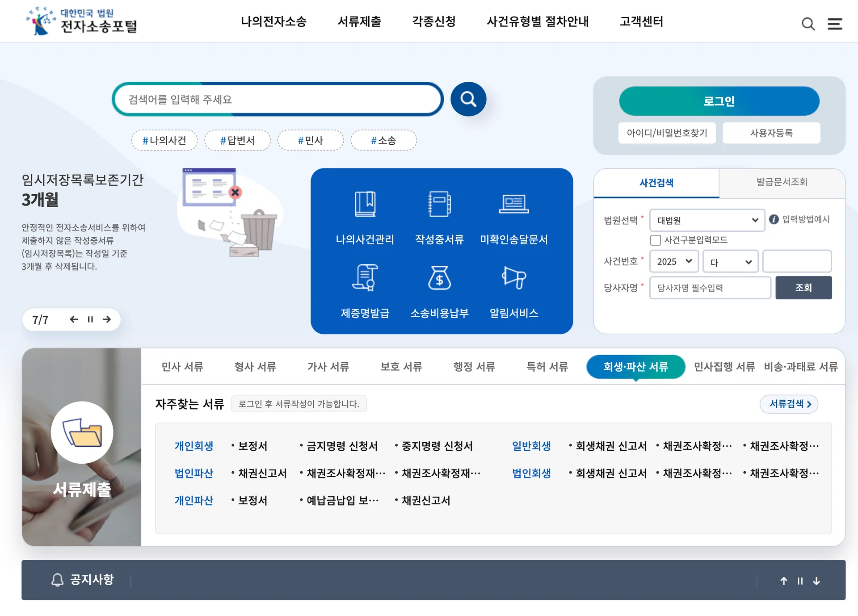This screenshot has height=616, width=858.
Task: Advance carousel with the right arrow control
Action: coord(107,319)
